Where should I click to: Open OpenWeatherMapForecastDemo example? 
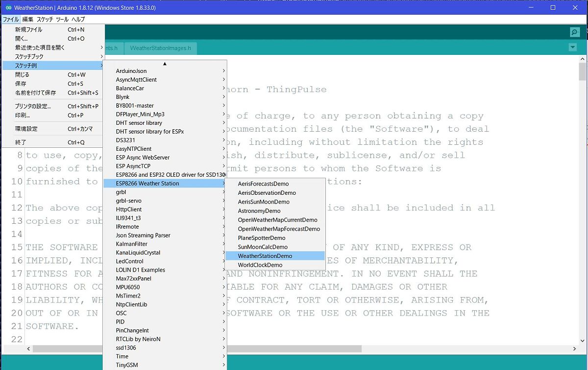coord(275,229)
